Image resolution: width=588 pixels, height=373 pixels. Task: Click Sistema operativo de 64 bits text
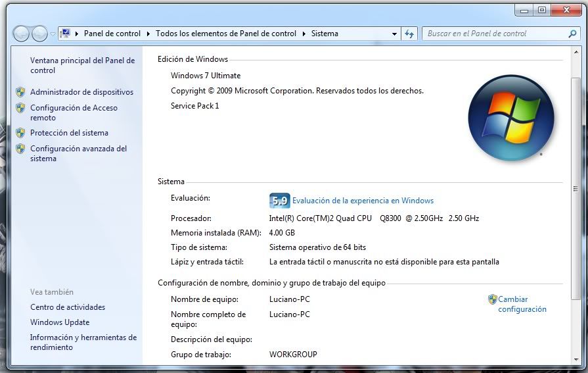[x=317, y=247]
